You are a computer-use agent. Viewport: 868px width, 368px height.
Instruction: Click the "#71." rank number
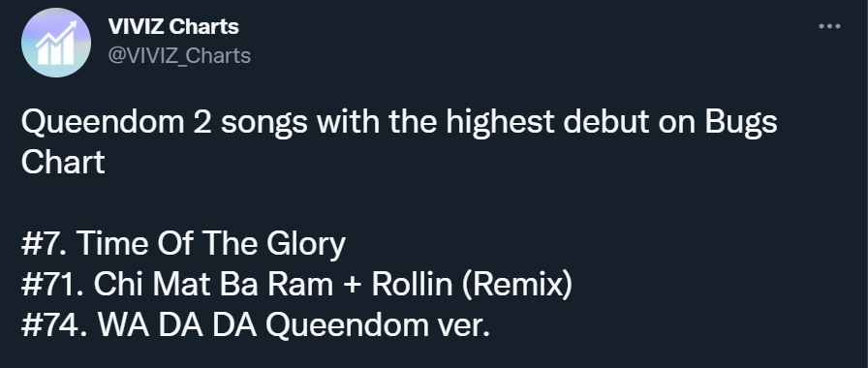52,285
